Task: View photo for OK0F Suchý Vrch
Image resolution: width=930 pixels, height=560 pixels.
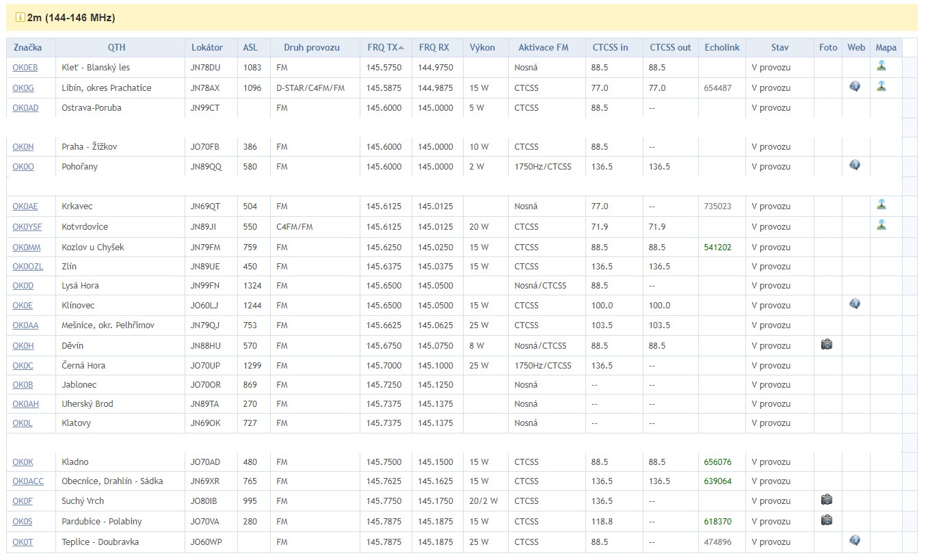Action: pyautogui.click(x=827, y=500)
